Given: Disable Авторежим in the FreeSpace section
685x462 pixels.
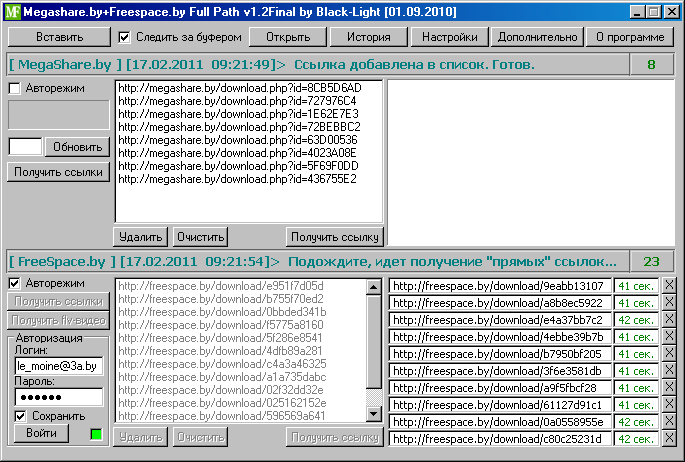Looking at the screenshot, I should [15, 283].
